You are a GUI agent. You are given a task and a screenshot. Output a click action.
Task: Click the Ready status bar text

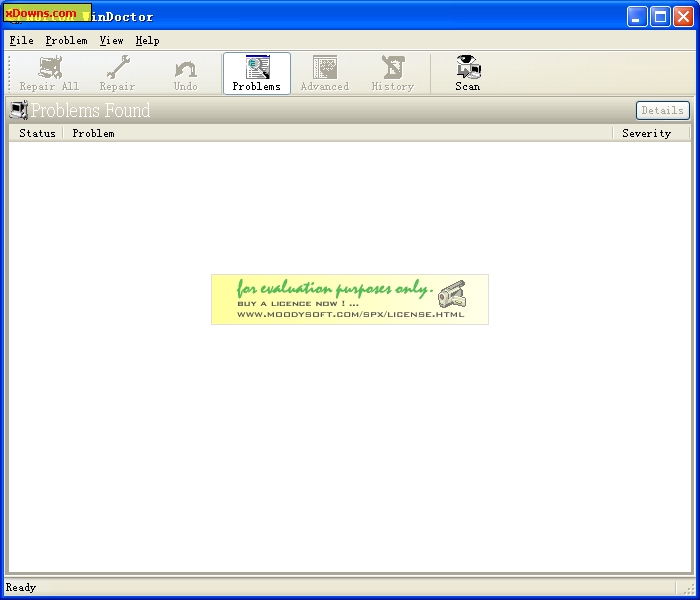click(x=21, y=588)
